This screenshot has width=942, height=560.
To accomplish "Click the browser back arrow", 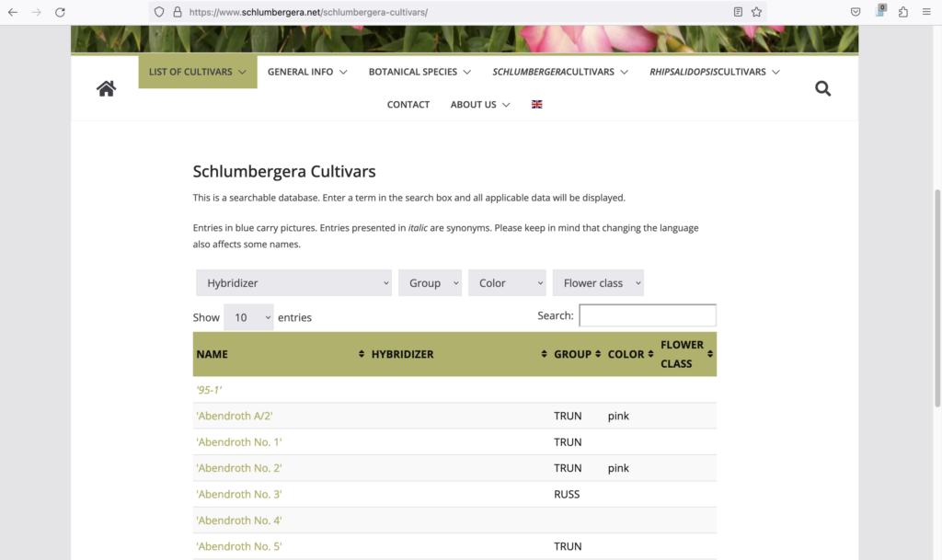I will pos(13,12).
